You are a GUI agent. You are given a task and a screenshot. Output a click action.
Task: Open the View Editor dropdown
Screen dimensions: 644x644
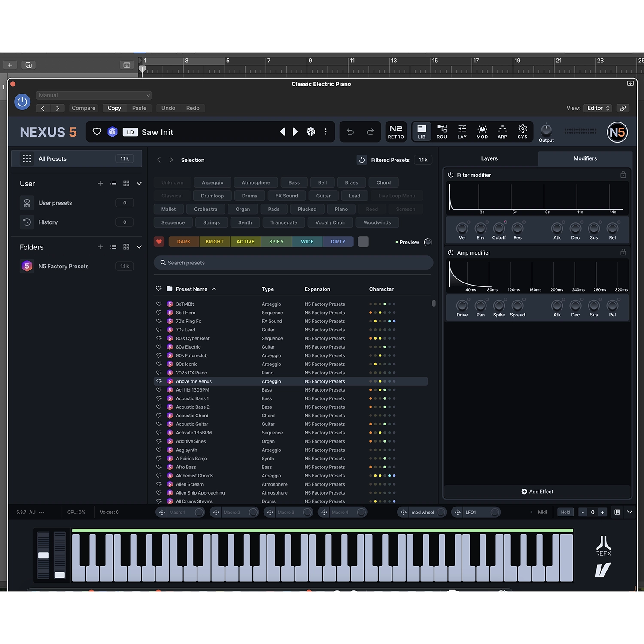point(598,108)
